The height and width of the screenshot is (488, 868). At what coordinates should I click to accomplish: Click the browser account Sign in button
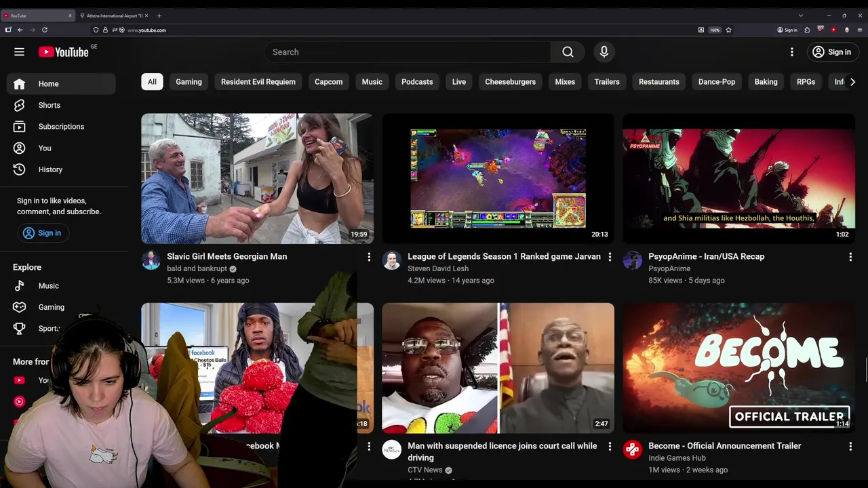click(787, 30)
